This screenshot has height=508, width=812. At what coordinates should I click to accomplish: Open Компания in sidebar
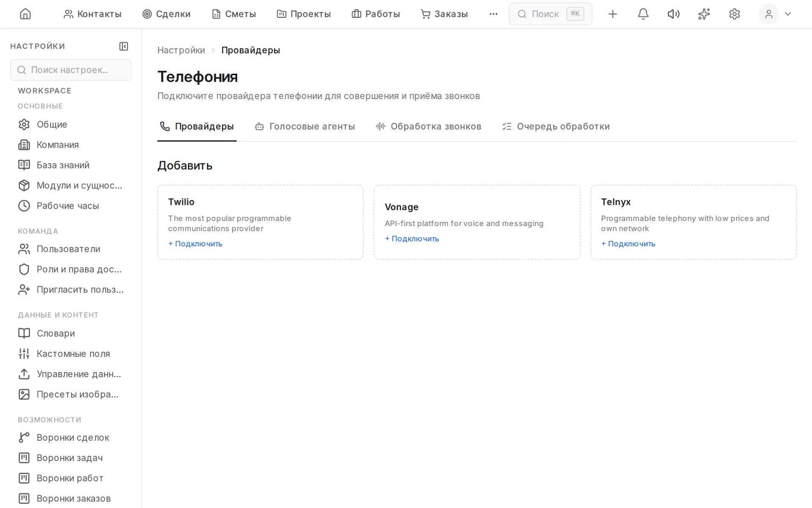click(x=71, y=145)
